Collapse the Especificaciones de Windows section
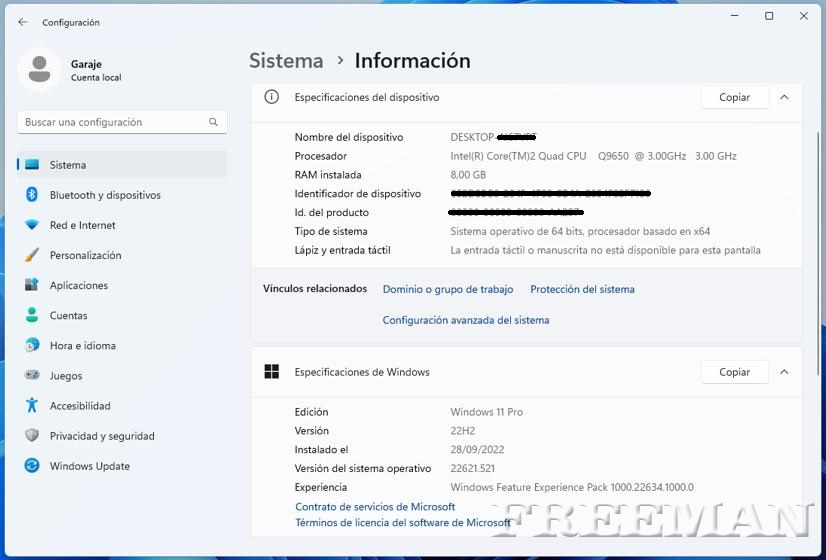 tap(784, 371)
